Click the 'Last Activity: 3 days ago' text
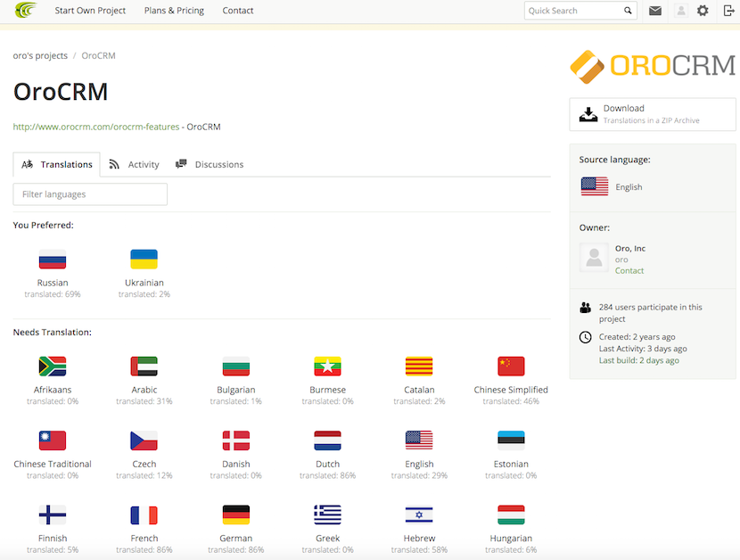 pyautogui.click(x=643, y=349)
